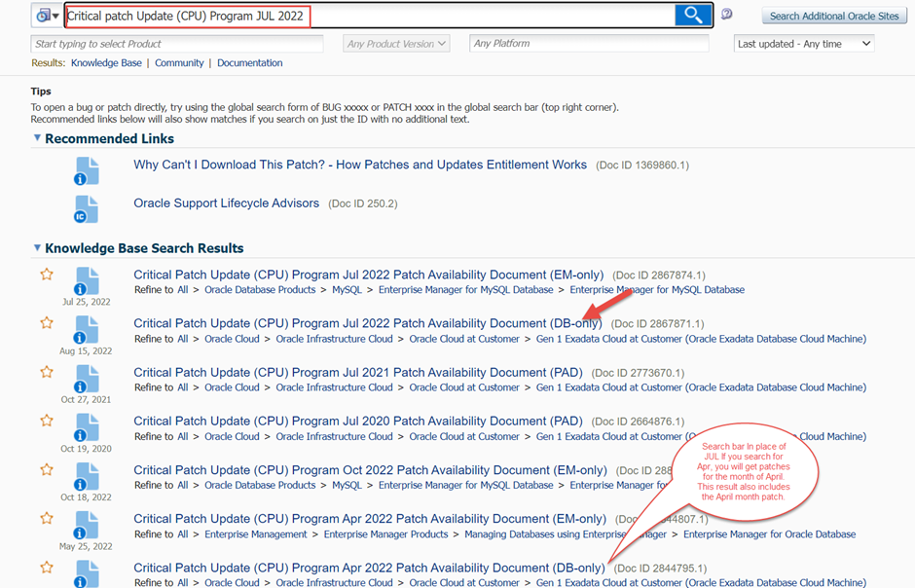The width and height of the screenshot is (915, 588).
Task: Open Last updated time dropdown
Action: pyautogui.click(x=803, y=44)
